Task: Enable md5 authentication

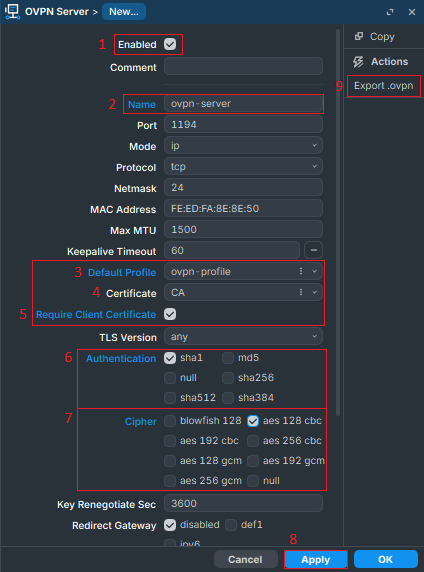Action: point(228,358)
